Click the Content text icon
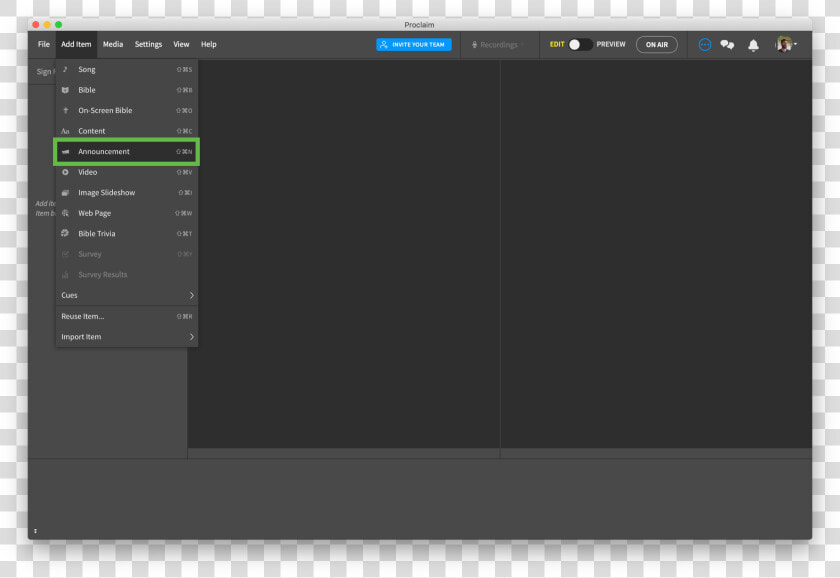Viewport: 840px width, 578px height. pyautogui.click(x=65, y=131)
